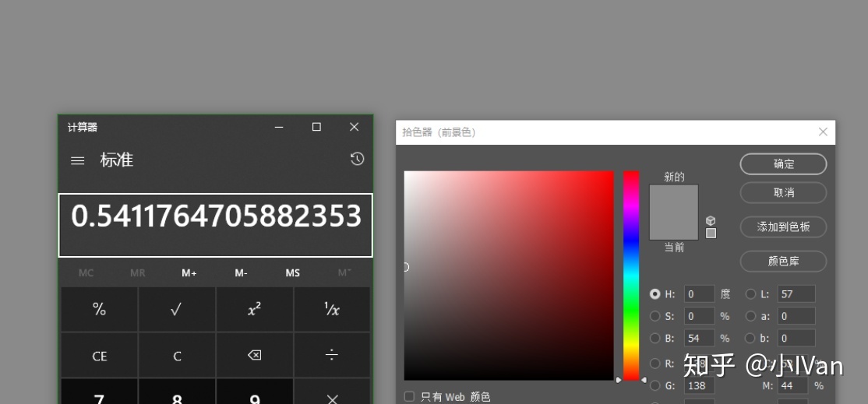Click the M field showing 44
The height and width of the screenshot is (404, 868).
792,386
